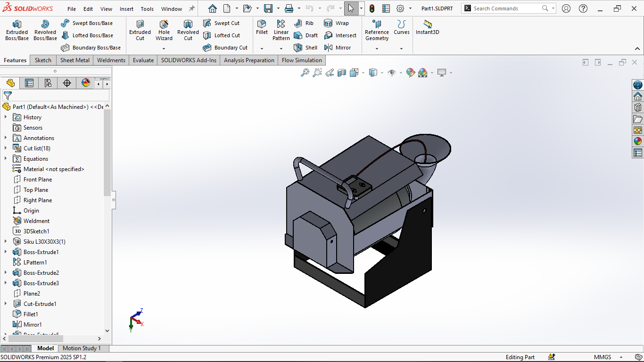Viewport: 644px width, 362px height.
Task: Open the Fillet dropdown arrow
Action: click(x=262, y=49)
